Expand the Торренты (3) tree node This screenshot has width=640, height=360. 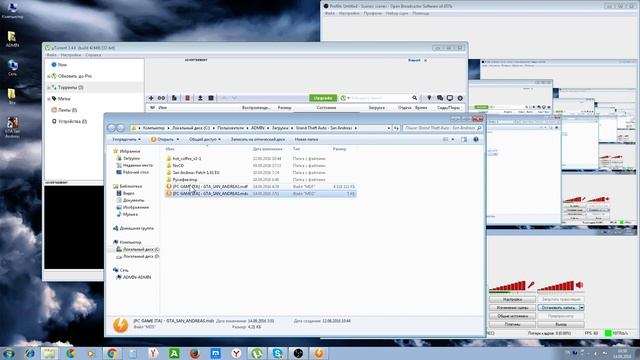(49, 88)
